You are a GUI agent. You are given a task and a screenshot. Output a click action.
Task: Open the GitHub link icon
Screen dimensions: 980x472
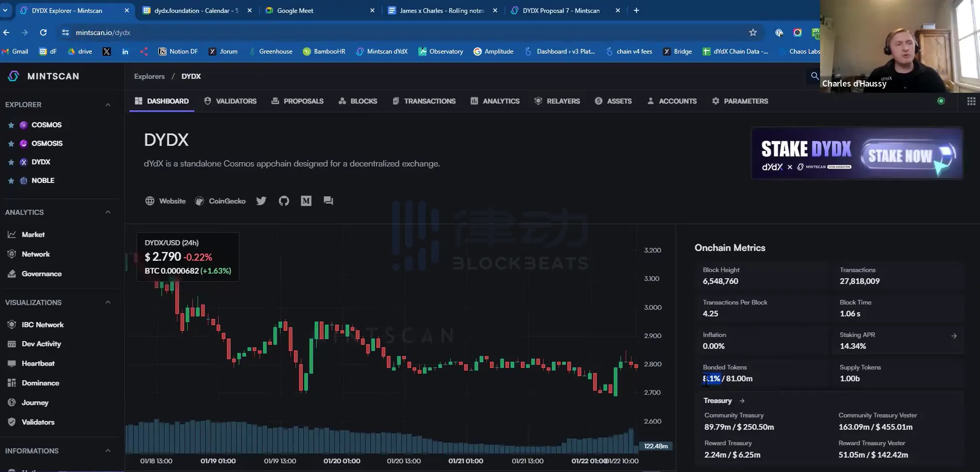point(284,201)
